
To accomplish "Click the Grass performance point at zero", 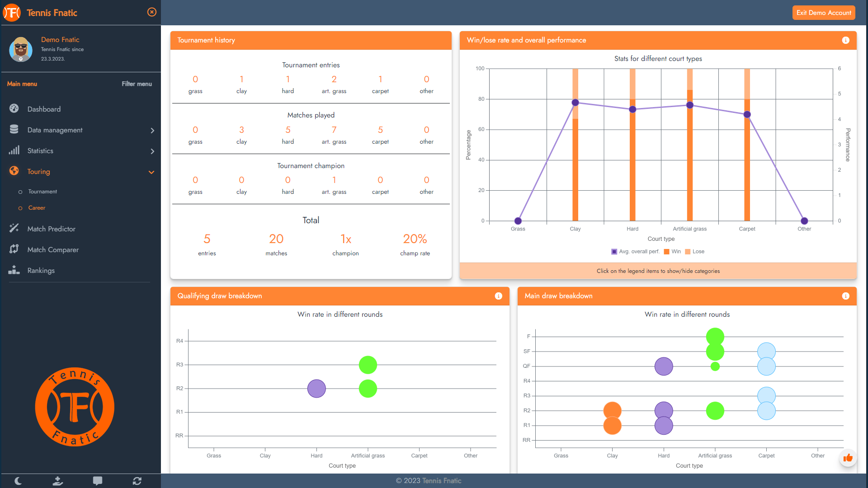I will pyautogui.click(x=518, y=221).
